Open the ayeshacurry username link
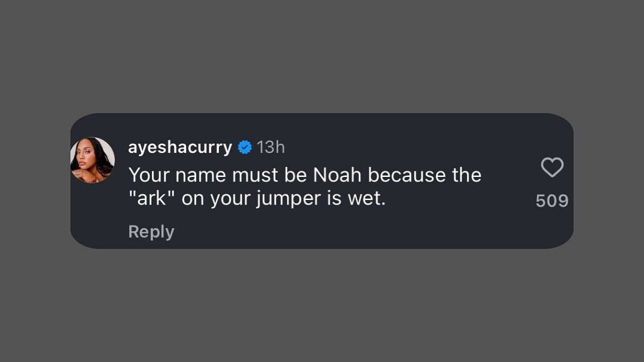The image size is (644, 362). [180, 147]
